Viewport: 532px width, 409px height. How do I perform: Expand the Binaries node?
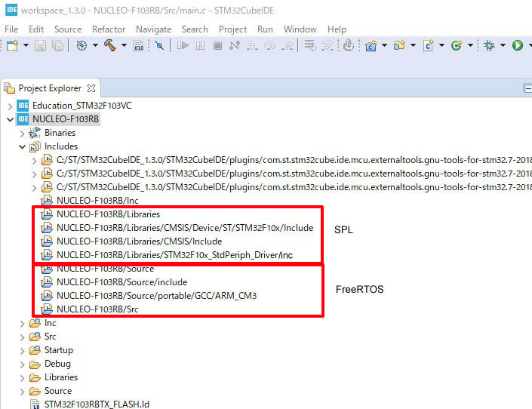coord(22,133)
